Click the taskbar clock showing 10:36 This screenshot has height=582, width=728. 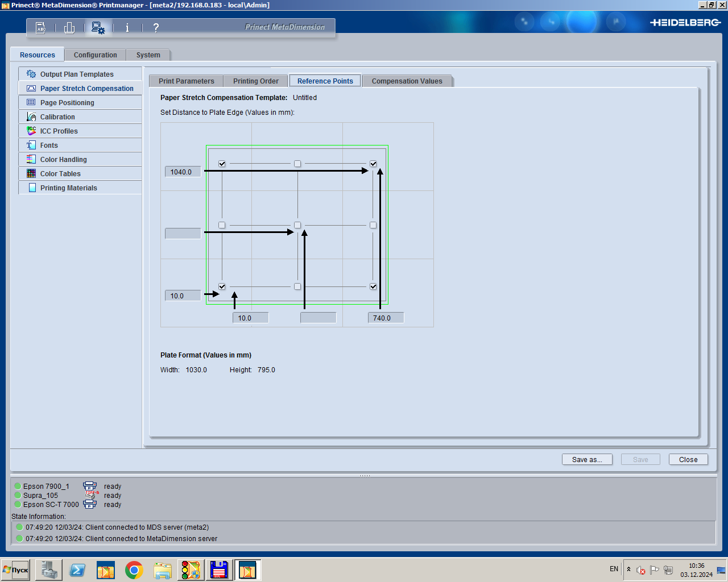pos(696,570)
